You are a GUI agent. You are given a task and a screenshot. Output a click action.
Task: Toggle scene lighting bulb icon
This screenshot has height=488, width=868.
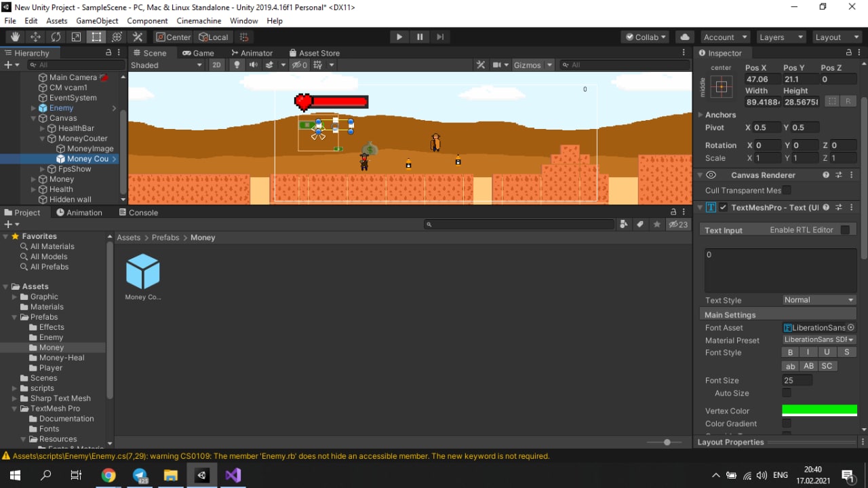tap(237, 65)
